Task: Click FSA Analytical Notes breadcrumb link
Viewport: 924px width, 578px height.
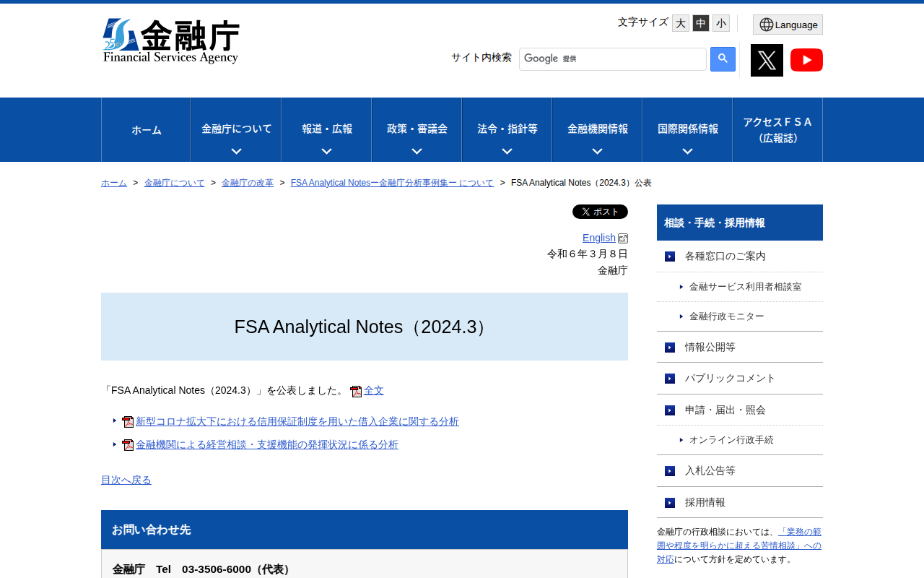Action: (x=392, y=183)
